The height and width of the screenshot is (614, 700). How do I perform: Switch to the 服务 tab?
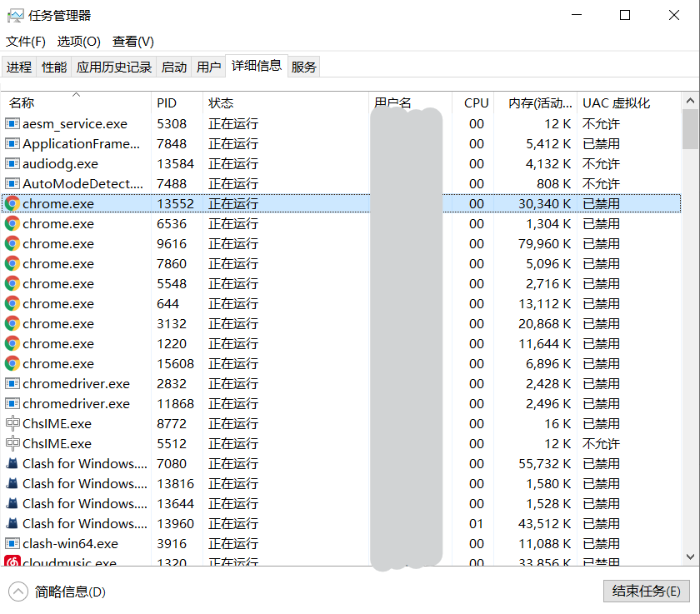click(x=304, y=67)
